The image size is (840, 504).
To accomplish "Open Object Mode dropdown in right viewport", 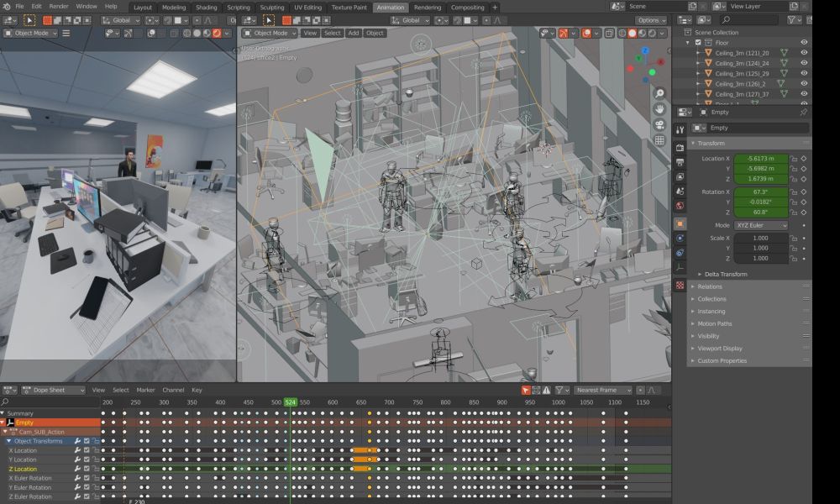I will click(270, 34).
